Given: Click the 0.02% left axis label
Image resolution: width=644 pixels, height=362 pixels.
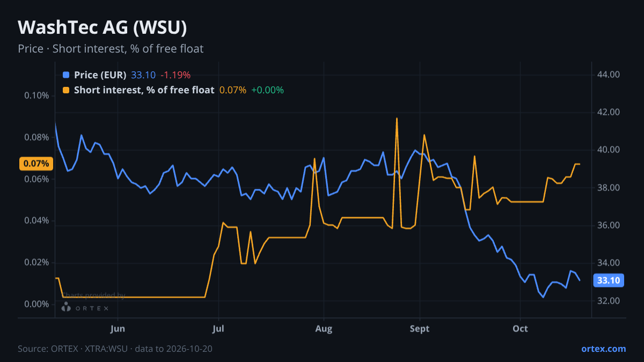Looking at the screenshot, I should pyautogui.click(x=37, y=263).
